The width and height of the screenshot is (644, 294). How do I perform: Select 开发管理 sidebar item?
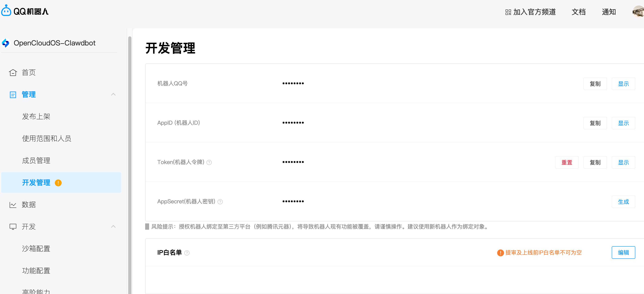tap(61, 182)
